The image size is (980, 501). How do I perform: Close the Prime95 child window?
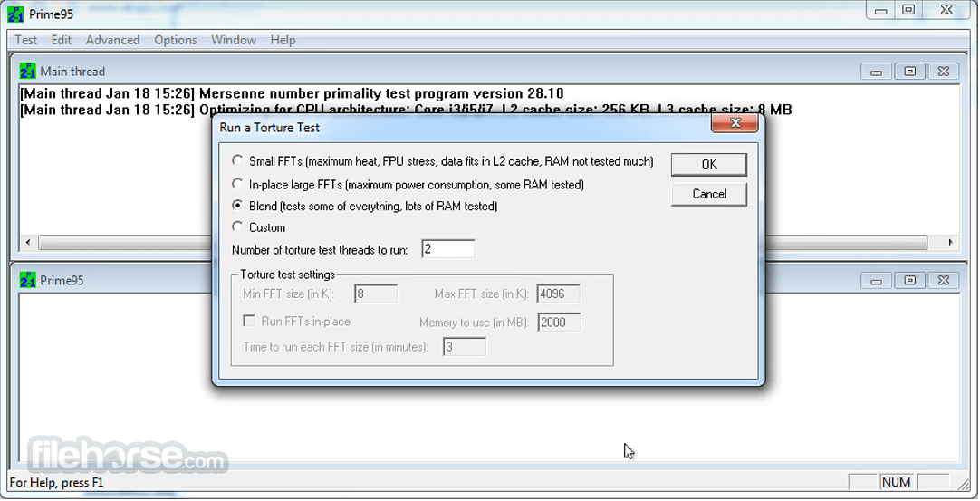click(943, 280)
